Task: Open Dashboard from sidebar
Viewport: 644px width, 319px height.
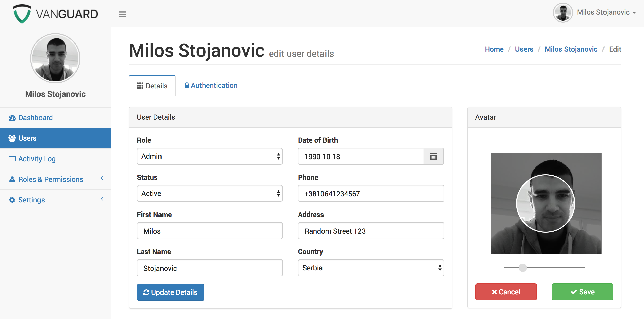Action: tap(55, 118)
